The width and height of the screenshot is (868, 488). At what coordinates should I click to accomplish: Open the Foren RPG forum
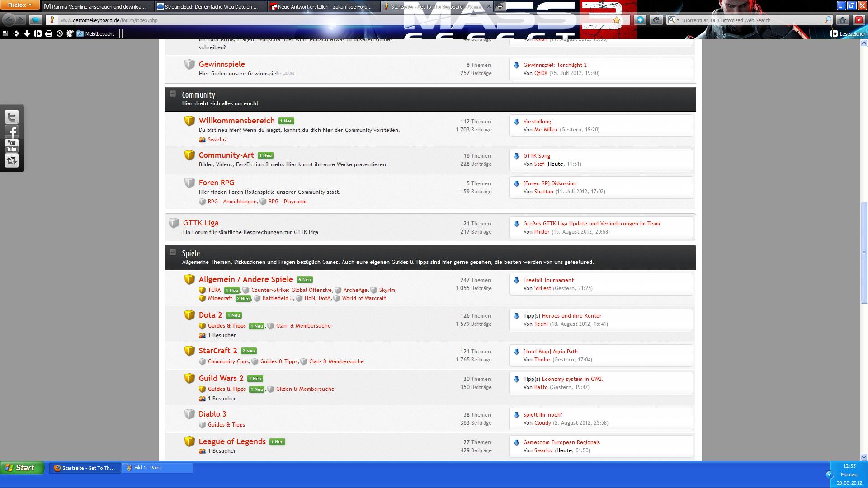tap(217, 183)
